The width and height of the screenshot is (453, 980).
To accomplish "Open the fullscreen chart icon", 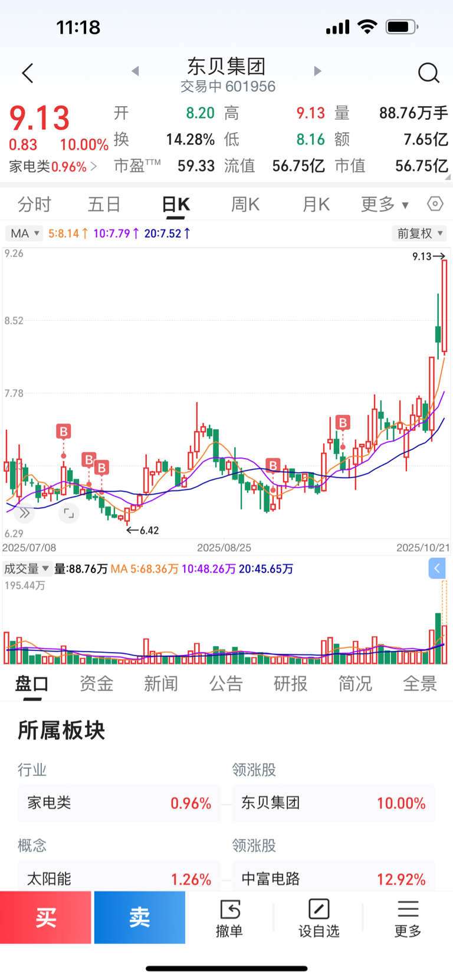I will coord(68,514).
